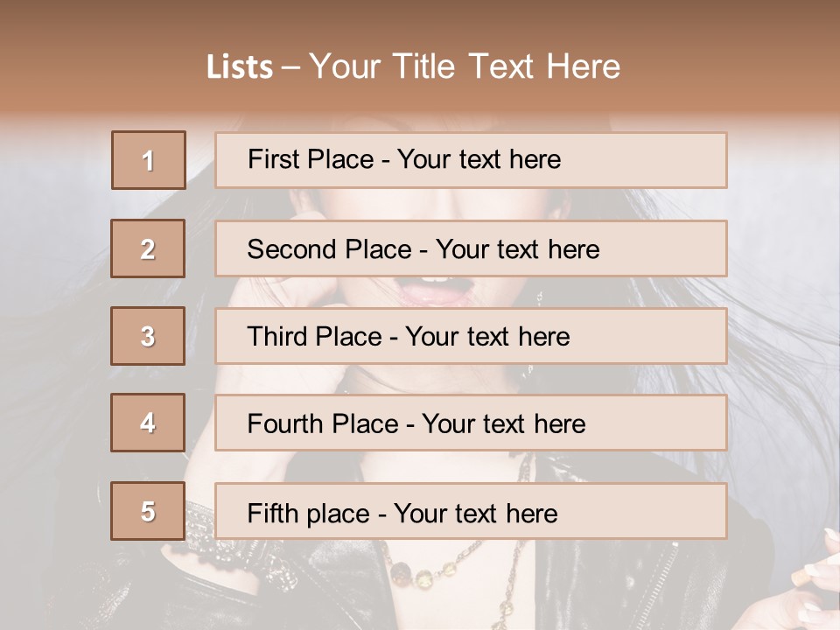Select the 'Fifth place' text bar
This screenshot has height=630, width=840.
[x=471, y=511]
